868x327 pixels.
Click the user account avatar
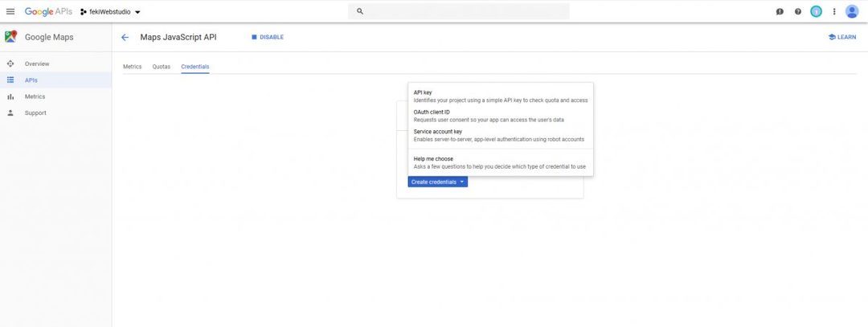852,11
